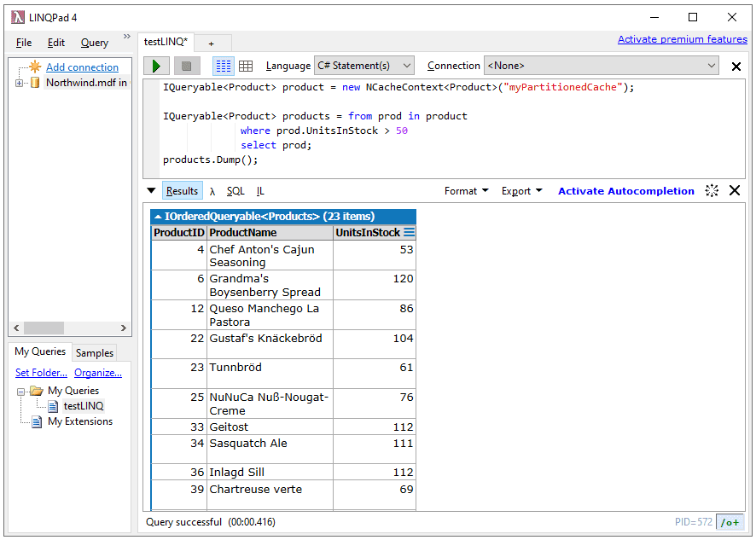
Task: Open the Edit menu
Action: click(x=56, y=43)
